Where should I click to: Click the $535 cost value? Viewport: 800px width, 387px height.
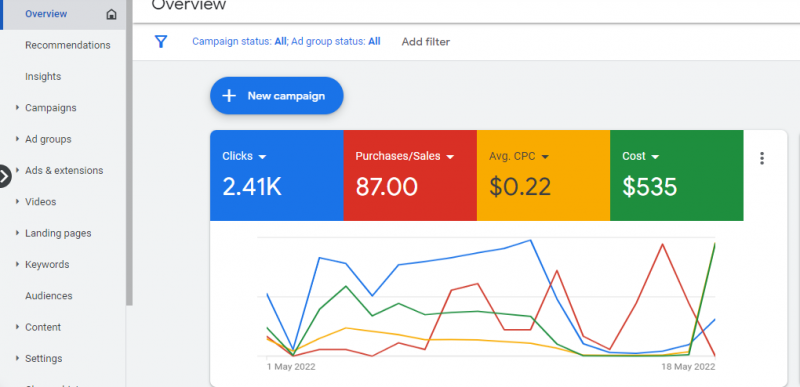point(649,187)
